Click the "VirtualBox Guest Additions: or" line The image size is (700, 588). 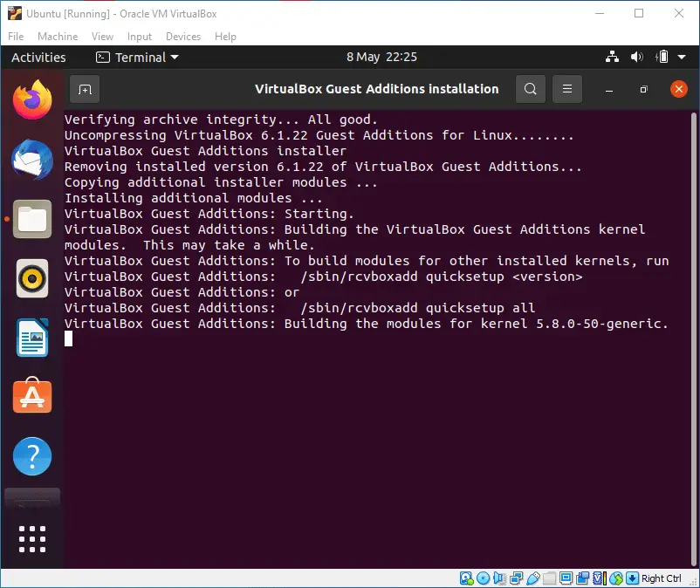click(x=182, y=292)
